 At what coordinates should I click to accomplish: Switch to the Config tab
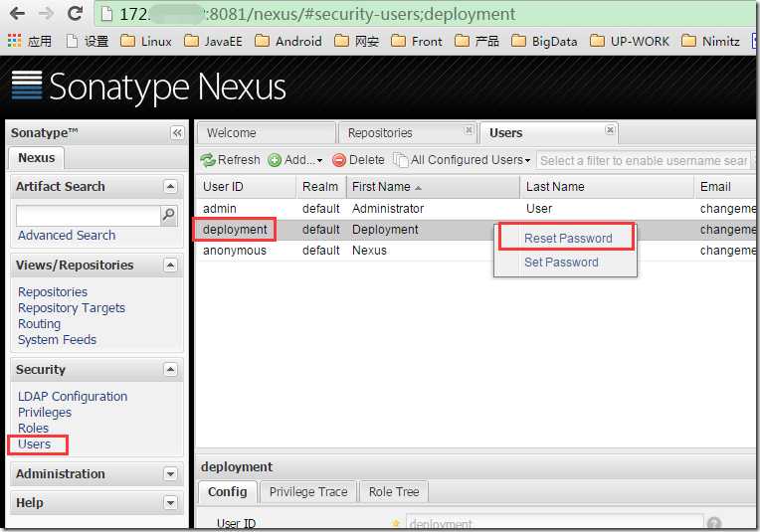[x=228, y=492]
